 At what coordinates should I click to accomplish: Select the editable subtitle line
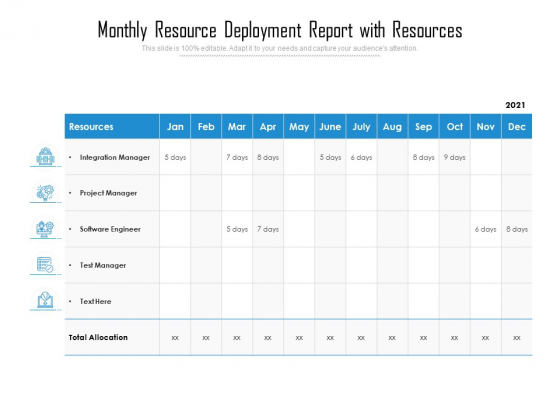[x=280, y=48]
